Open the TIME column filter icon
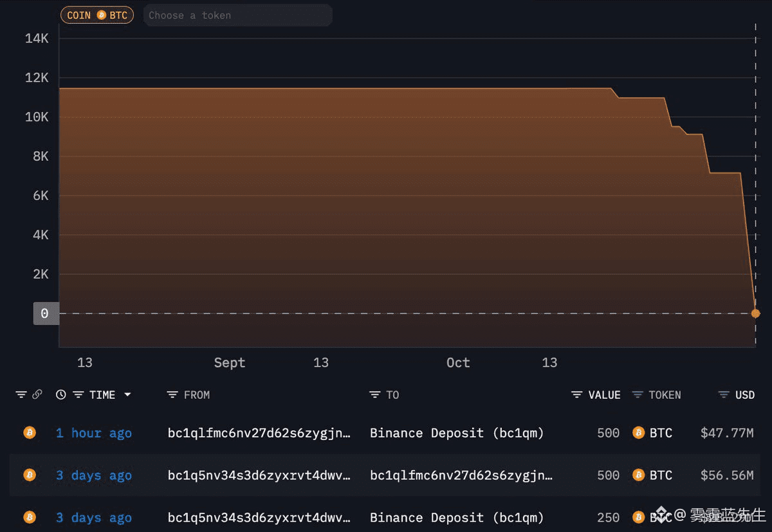This screenshot has width=772, height=532. (x=78, y=395)
